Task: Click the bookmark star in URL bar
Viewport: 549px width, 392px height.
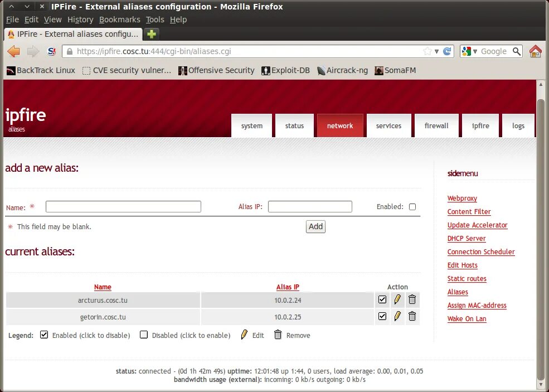Action: pos(427,51)
